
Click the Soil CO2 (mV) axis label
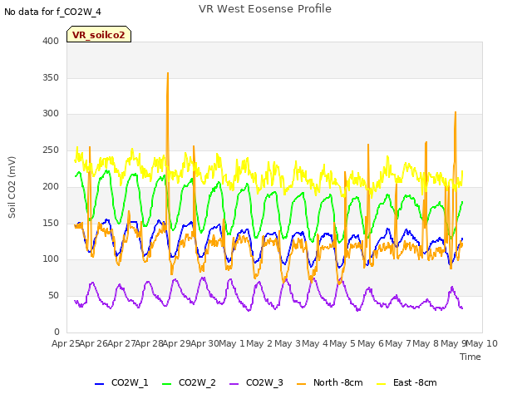[12, 187]
